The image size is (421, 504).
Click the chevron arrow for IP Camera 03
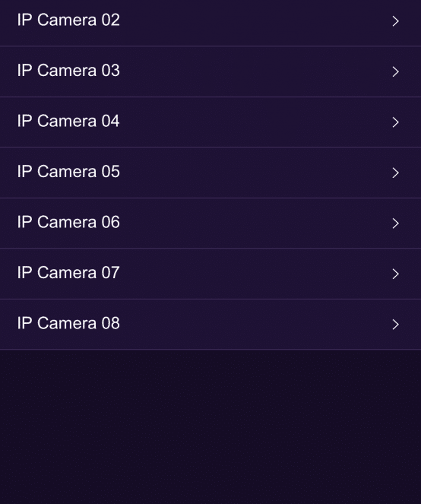click(x=396, y=71)
